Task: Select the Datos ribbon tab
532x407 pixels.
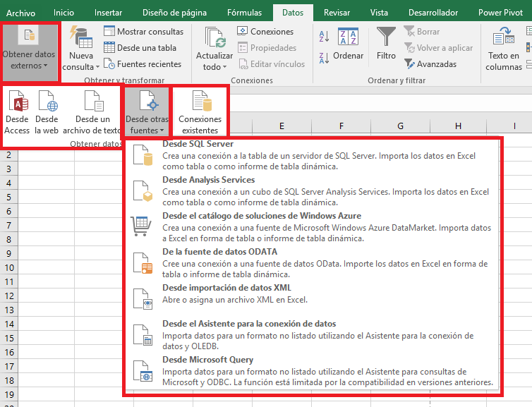Action: tap(293, 13)
